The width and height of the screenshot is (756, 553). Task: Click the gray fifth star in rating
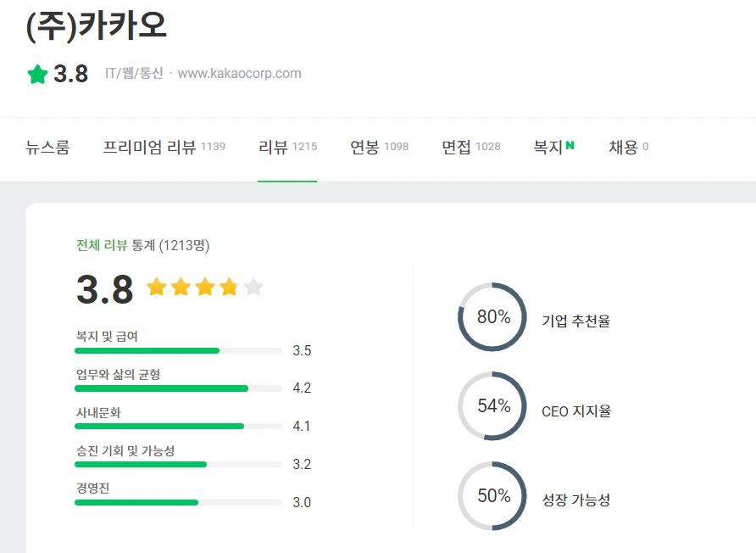(x=255, y=288)
